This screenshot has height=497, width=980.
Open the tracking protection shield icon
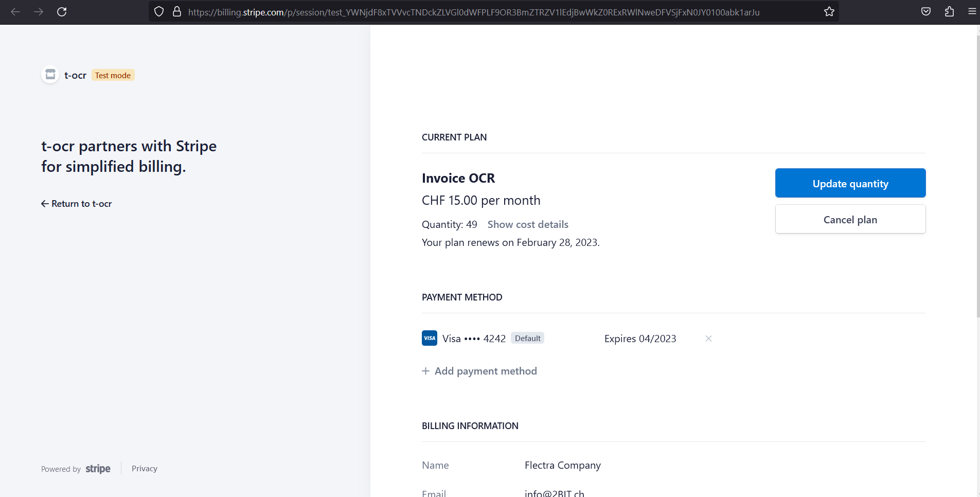(158, 11)
